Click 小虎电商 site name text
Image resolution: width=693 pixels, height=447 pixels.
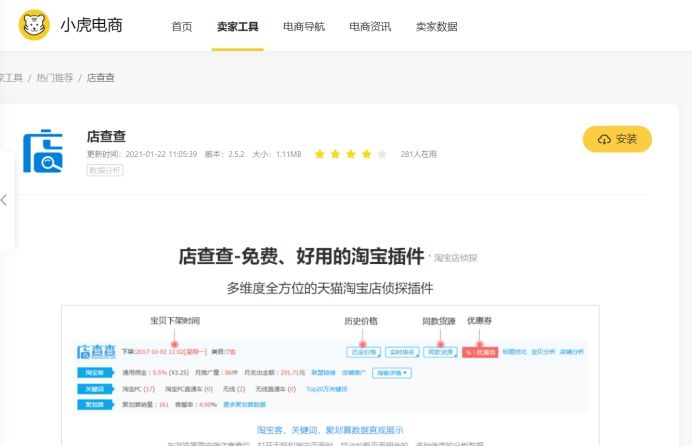91,25
